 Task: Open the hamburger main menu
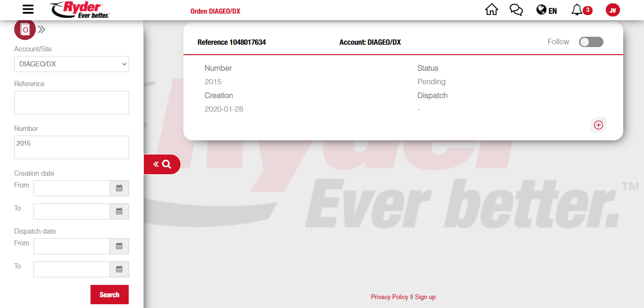pyautogui.click(x=28, y=9)
